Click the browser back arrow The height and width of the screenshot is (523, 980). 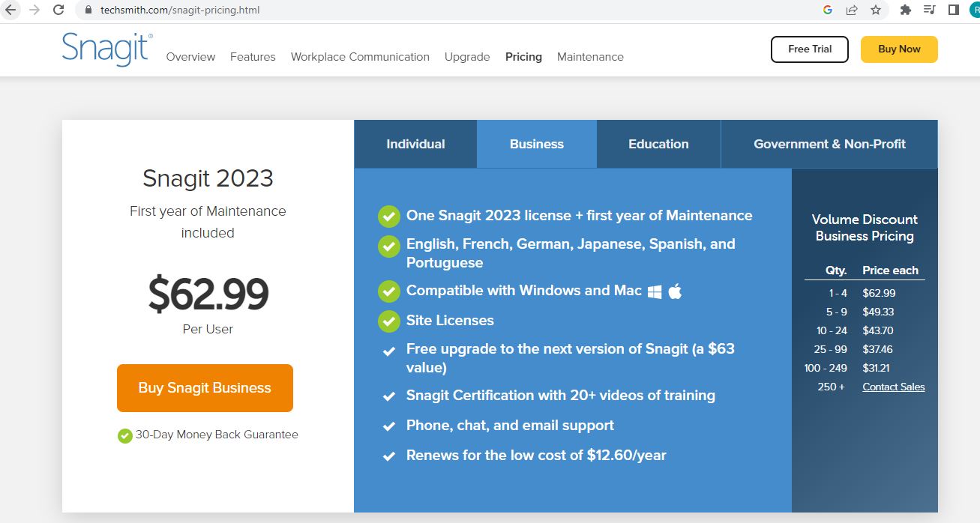[10, 10]
